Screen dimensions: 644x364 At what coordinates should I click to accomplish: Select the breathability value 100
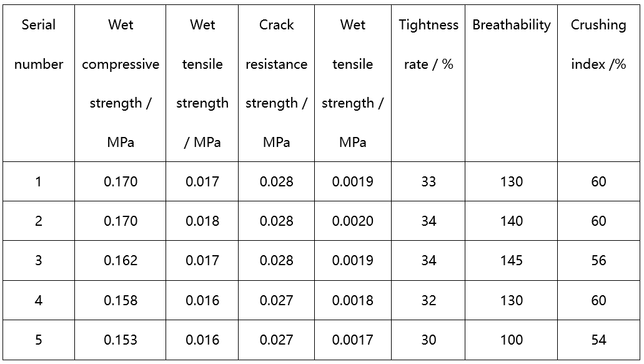512,340
